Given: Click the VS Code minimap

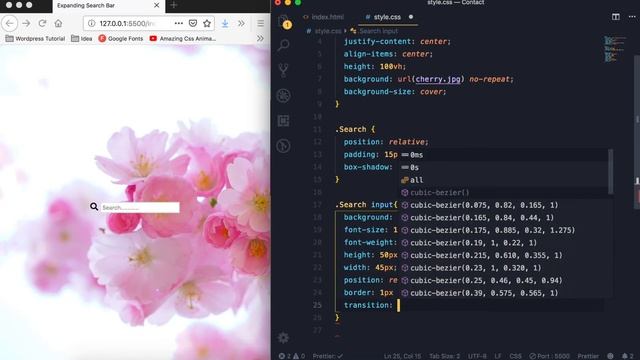Looking at the screenshot, I should (615, 49).
